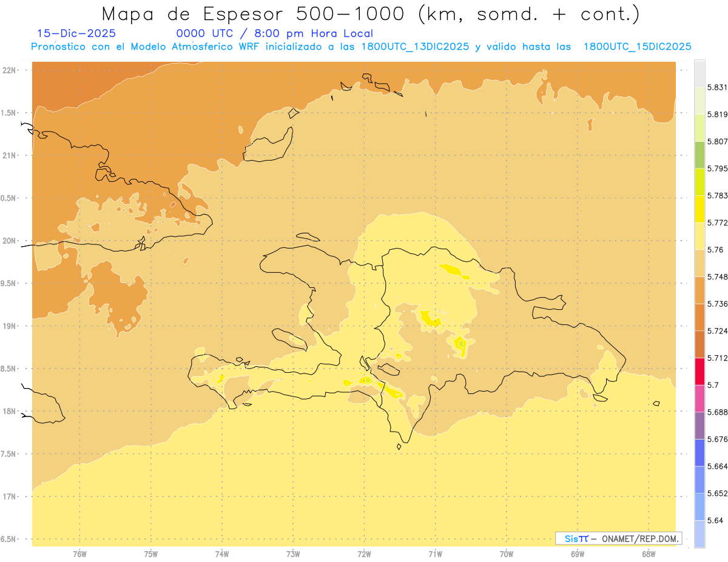
Task: Click the legend value 5.676
Action: (x=717, y=439)
